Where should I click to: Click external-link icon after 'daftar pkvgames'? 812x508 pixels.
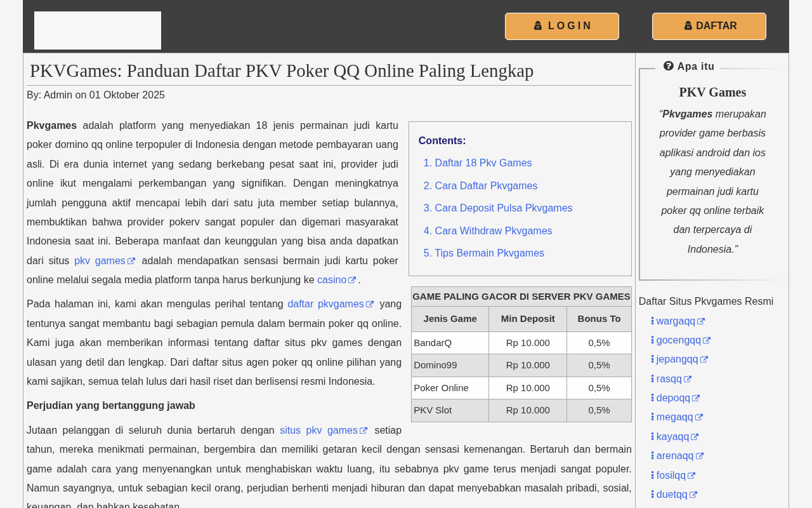click(x=370, y=304)
